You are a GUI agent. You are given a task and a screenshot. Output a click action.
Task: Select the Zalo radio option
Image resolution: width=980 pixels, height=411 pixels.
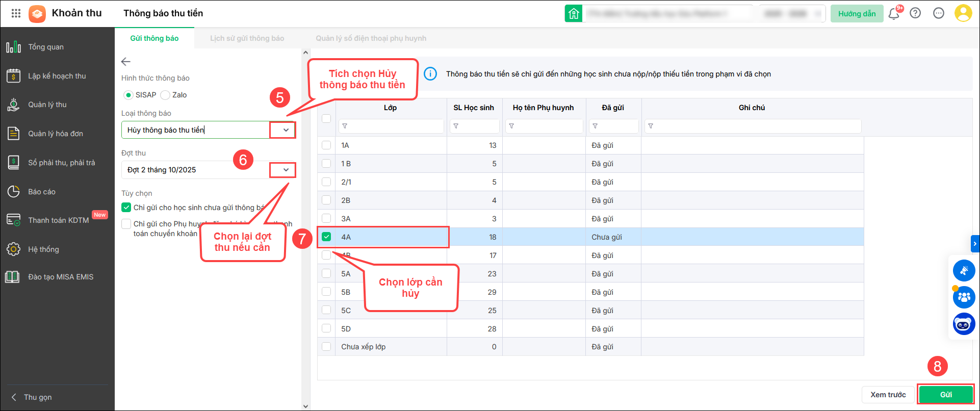click(165, 95)
